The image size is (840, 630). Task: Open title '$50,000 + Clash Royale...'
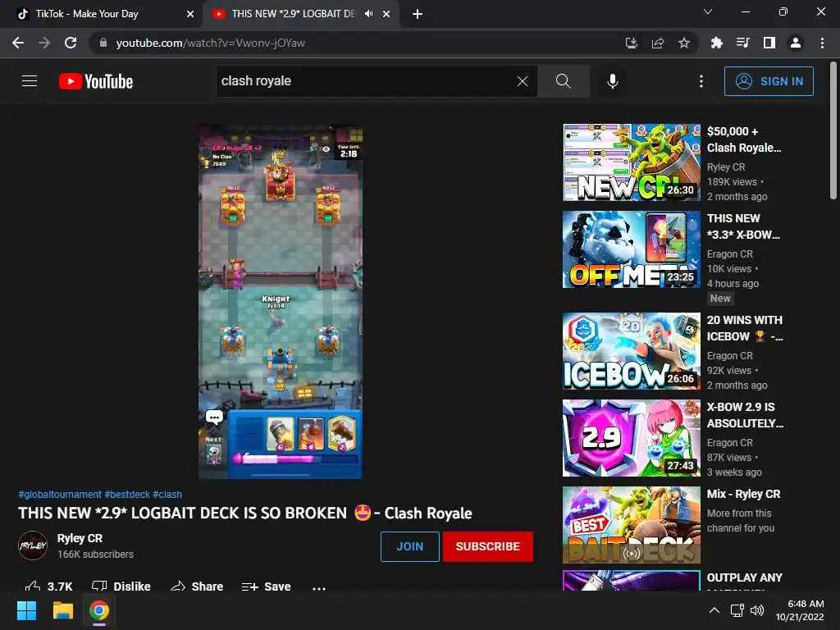point(744,139)
